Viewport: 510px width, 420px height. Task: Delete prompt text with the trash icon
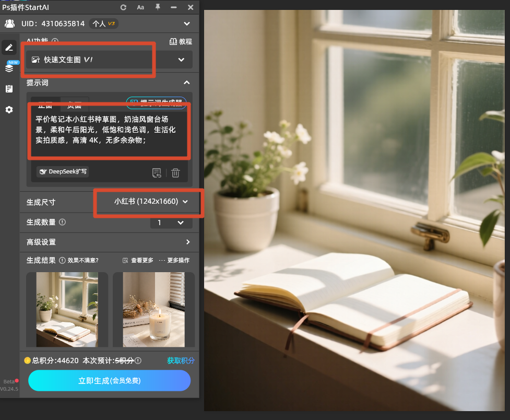coord(175,173)
